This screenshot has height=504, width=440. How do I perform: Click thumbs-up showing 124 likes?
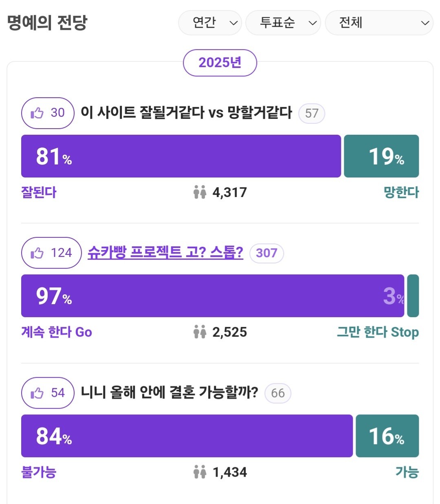coord(51,253)
